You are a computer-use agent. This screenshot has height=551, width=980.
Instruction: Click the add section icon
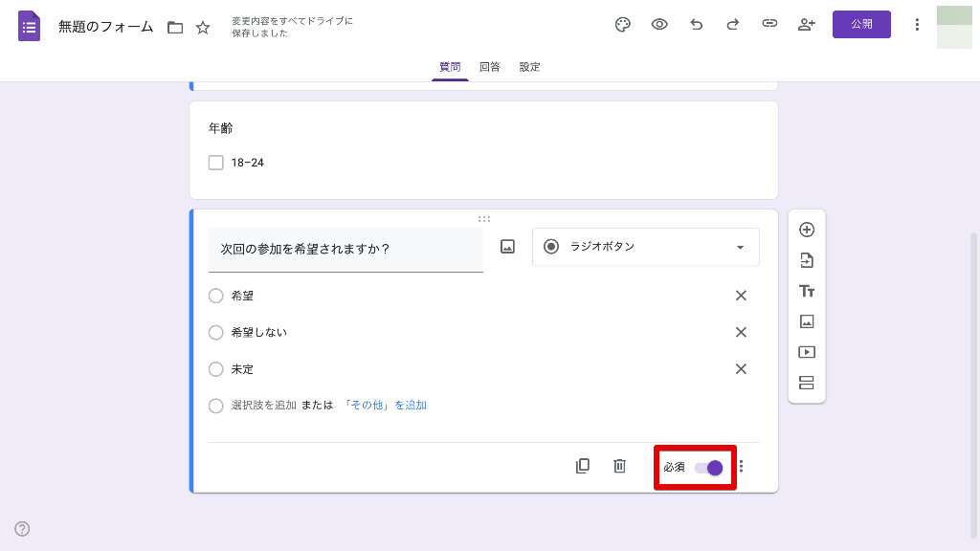coord(807,383)
